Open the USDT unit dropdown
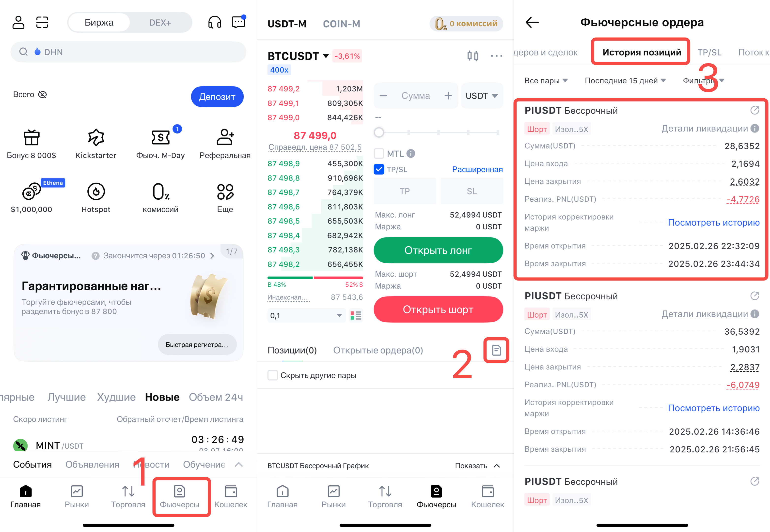The width and height of the screenshot is (770, 532). click(x=482, y=96)
